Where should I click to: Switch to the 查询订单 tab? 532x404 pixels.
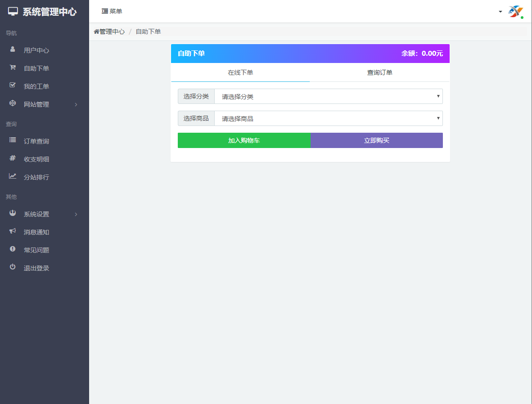pyautogui.click(x=379, y=72)
